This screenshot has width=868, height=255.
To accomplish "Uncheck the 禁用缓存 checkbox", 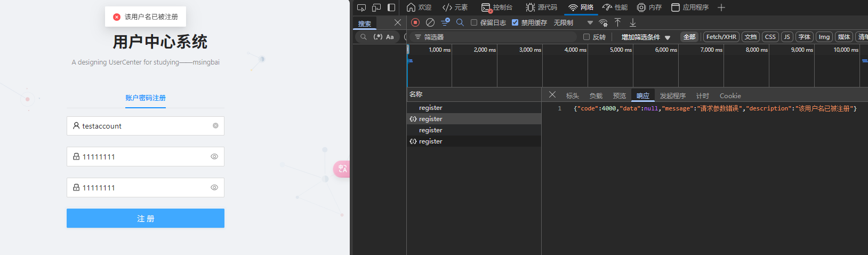I will click(515, 22).
